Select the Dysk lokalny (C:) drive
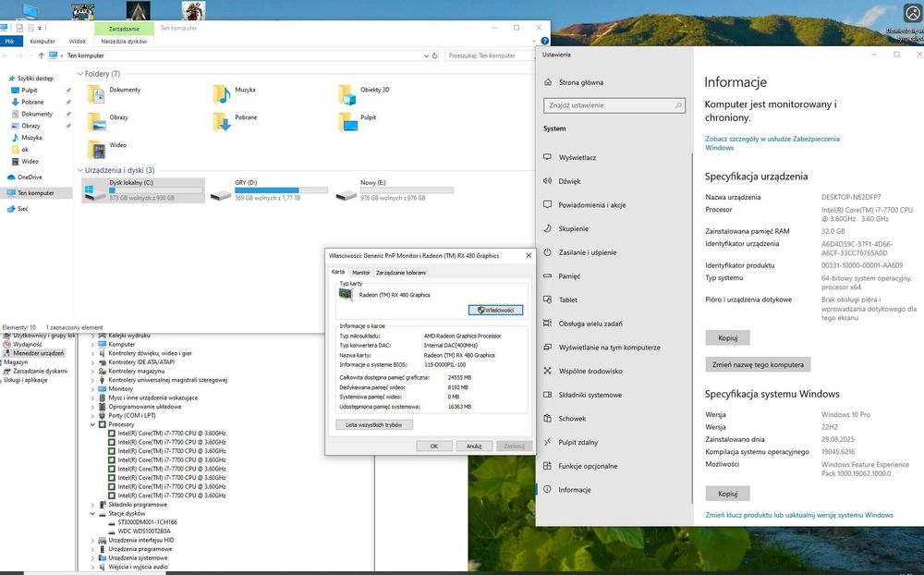924x575 pixels. pos(143,190)
